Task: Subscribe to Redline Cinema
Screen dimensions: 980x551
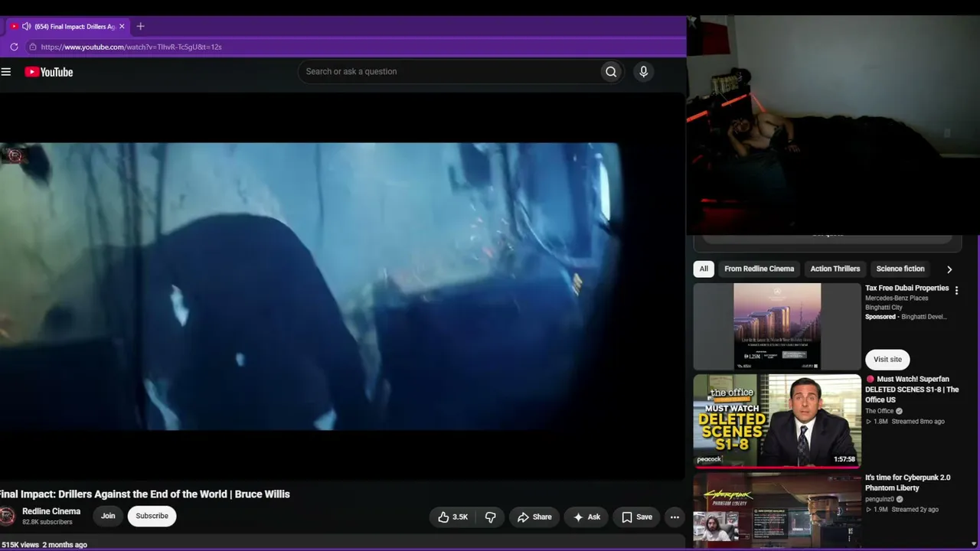Action: (x=152, y=516)
